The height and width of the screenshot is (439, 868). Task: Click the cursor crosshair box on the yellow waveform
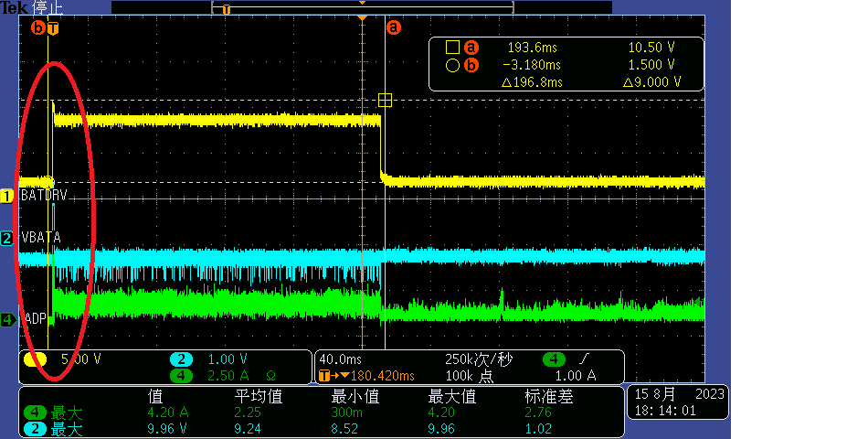tap(385, 101)
